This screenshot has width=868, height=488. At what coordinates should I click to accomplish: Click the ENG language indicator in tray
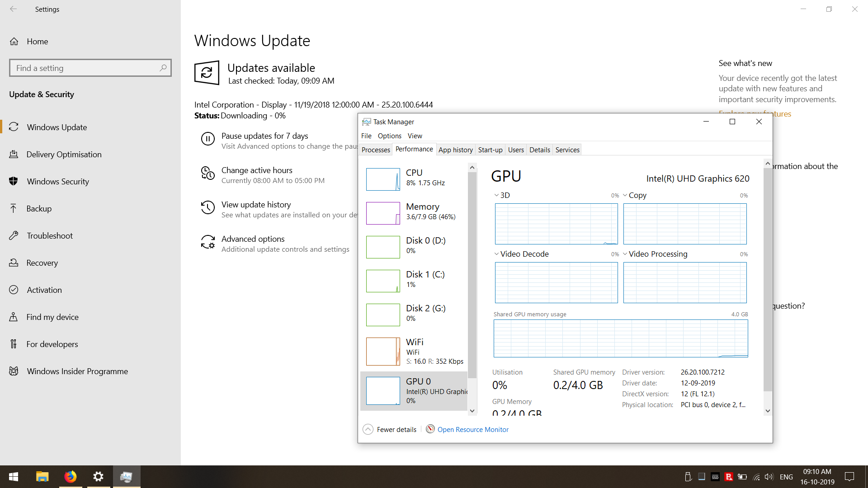click(786, 477)
